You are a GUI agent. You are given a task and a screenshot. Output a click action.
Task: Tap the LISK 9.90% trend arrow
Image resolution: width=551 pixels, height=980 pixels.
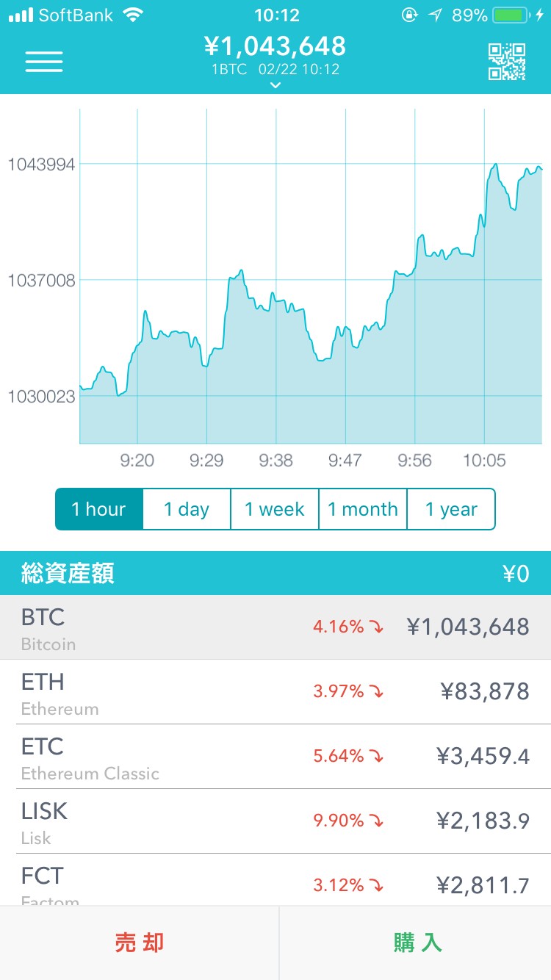tap(376, 821)
